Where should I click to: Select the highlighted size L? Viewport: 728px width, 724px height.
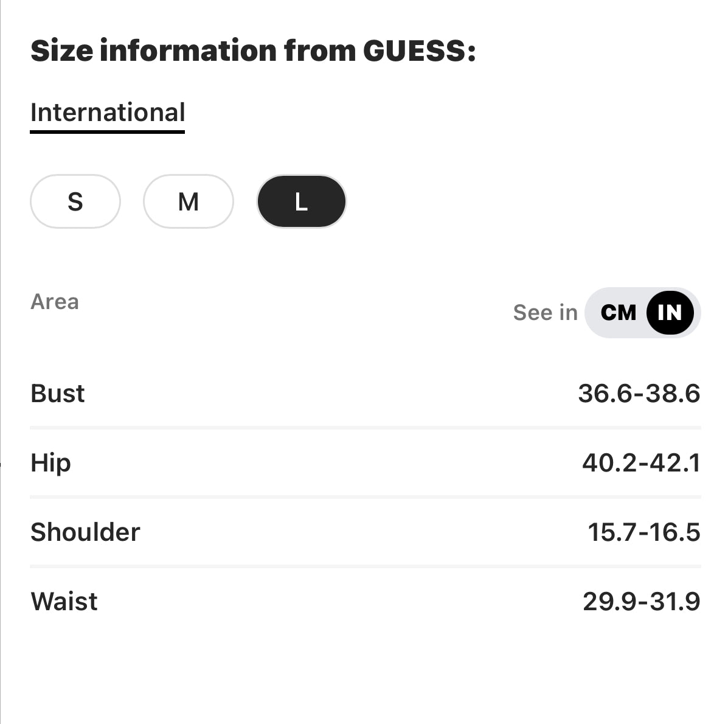301,201
